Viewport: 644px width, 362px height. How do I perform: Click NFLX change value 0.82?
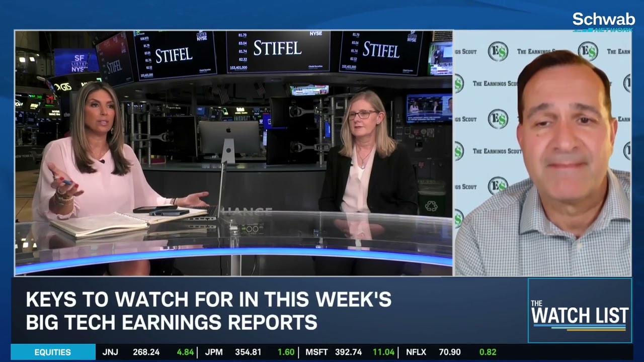point(488,352)
